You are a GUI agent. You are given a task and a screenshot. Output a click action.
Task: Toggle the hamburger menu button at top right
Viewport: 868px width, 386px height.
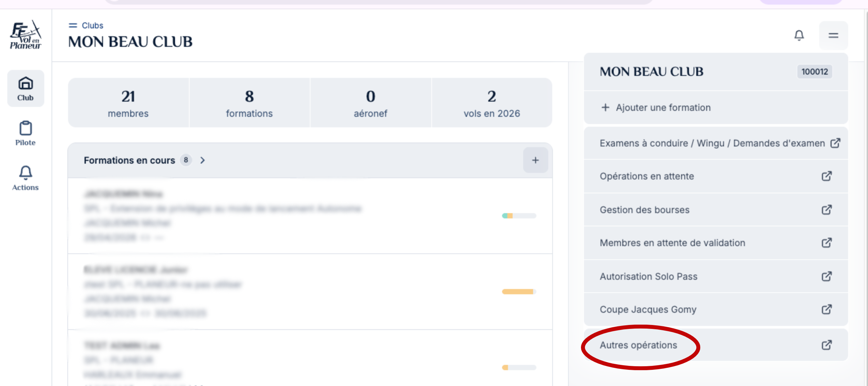click(x=833, y=35)
